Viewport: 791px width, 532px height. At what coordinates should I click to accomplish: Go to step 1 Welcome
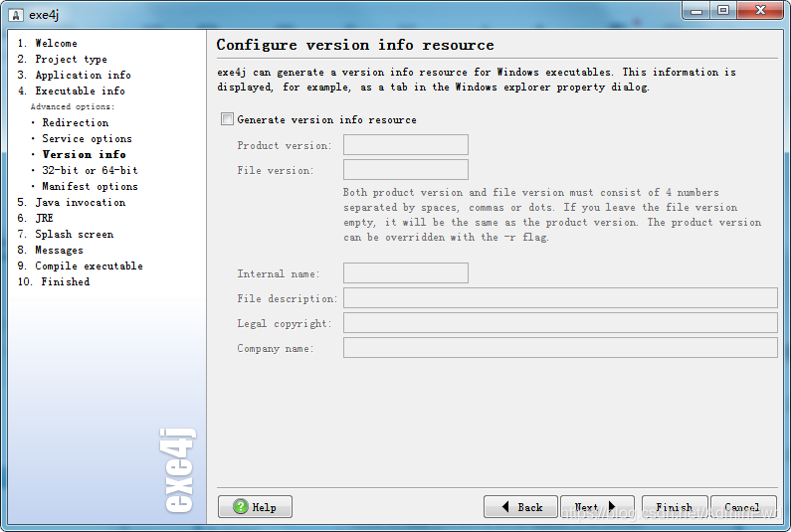48,44
